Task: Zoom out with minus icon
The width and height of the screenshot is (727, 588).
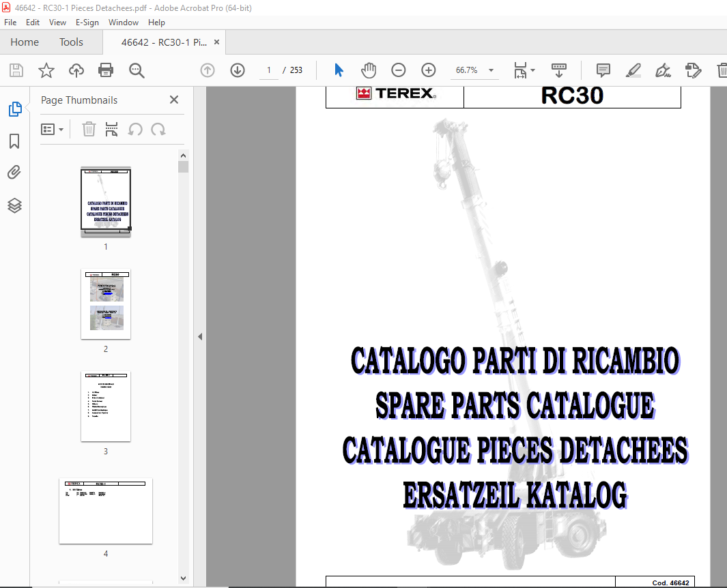Action: (398, 70)
